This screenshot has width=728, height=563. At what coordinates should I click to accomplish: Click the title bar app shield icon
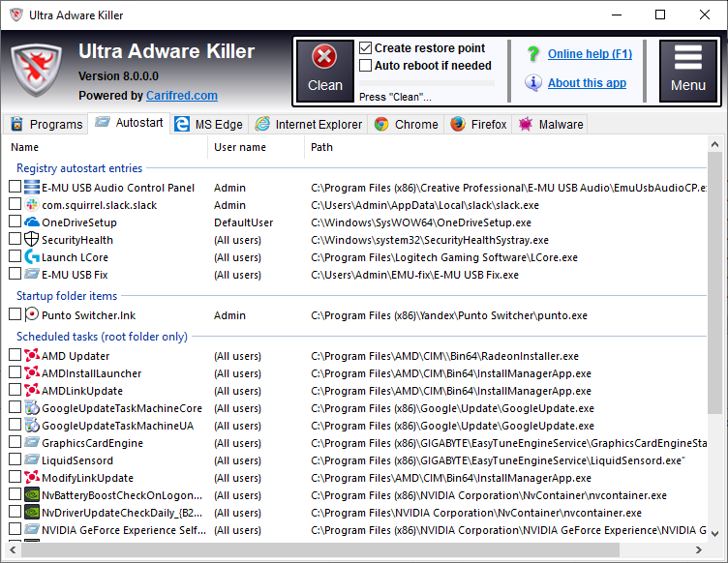pyautogui.click(x=15, y=15)
